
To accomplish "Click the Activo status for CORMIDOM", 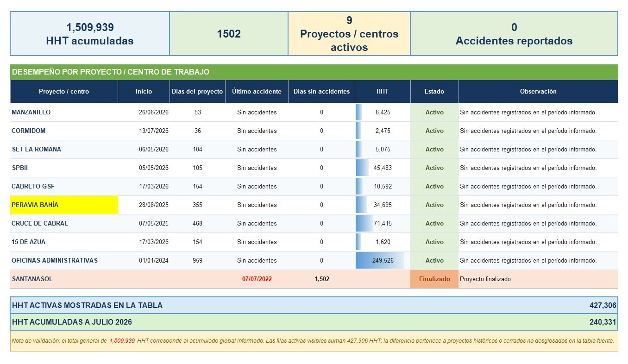I will [434, 131].
